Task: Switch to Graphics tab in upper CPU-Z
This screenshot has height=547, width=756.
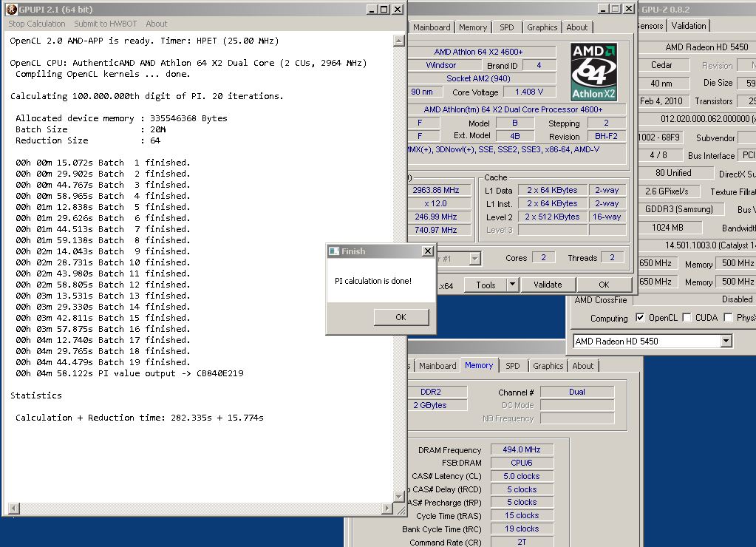Action: pyautogui.click(x=542, y=27)
